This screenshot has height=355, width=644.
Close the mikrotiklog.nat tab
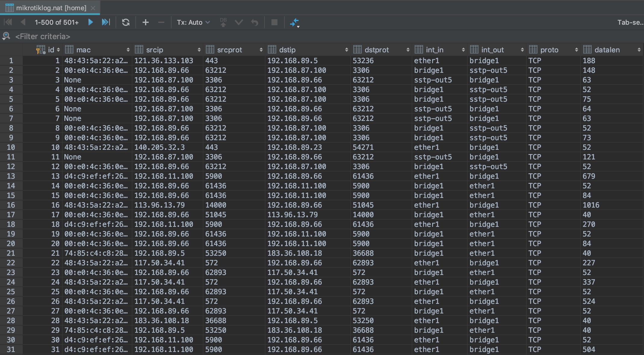click(93, 8)
